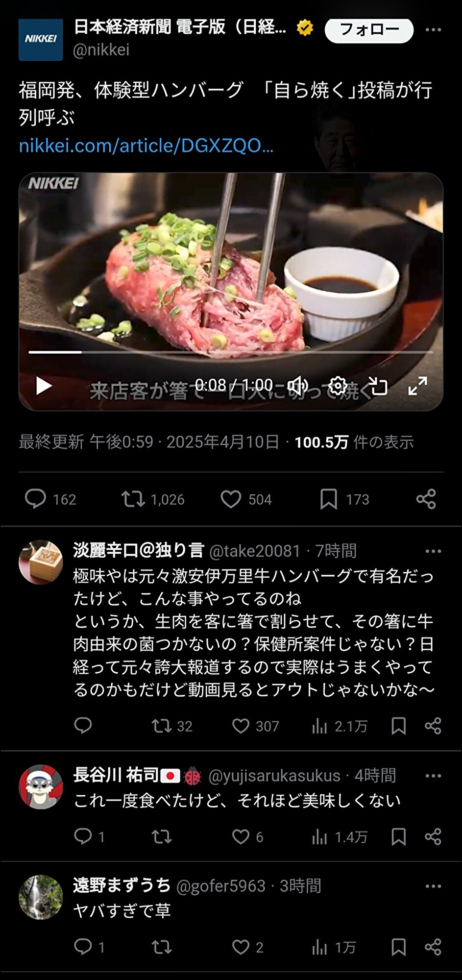Tap the video loop/rotate icon

(x=378, y=386)
